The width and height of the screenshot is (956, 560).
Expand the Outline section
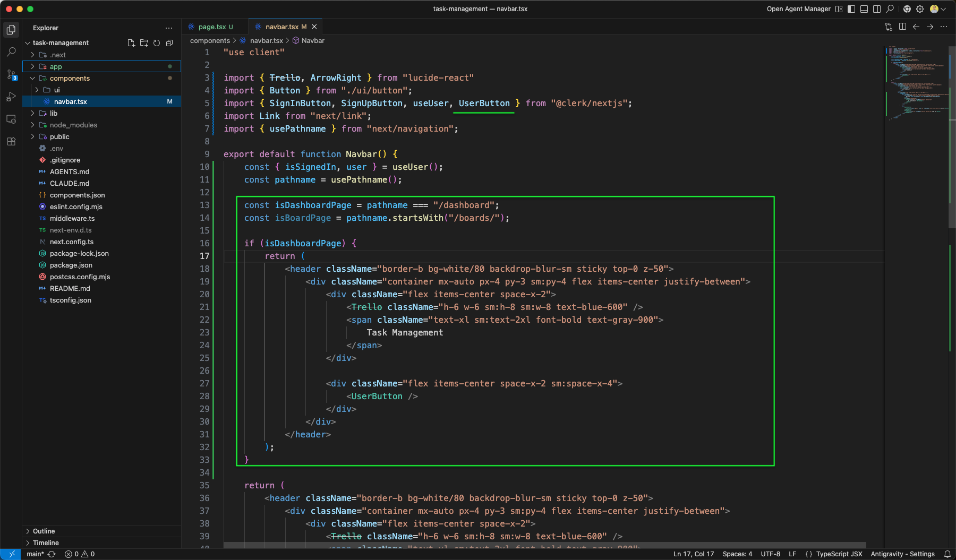[x=101, y=531]
